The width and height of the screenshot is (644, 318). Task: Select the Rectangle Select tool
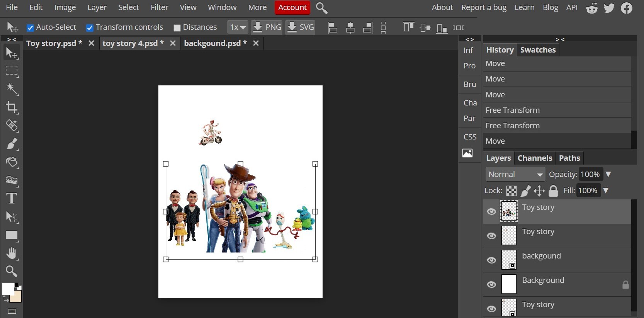(12, 71)
